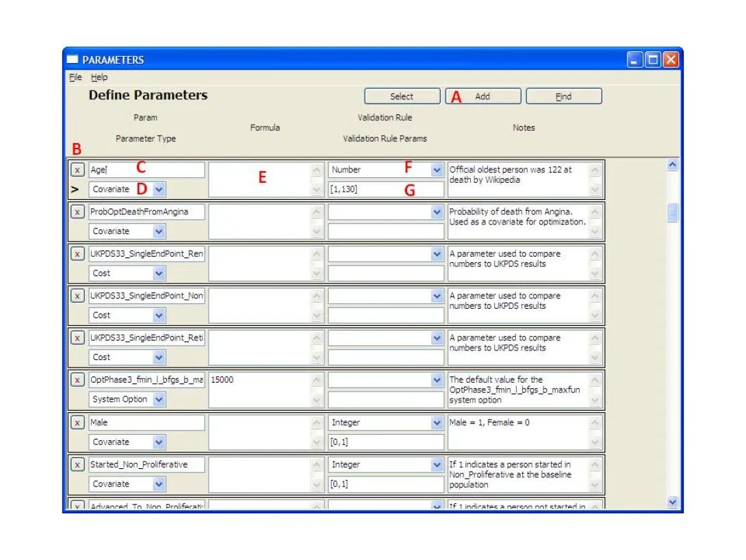This screenshot has width=746, height=560.
Task: Open System Option type dropdown
Action: (159, 399)
